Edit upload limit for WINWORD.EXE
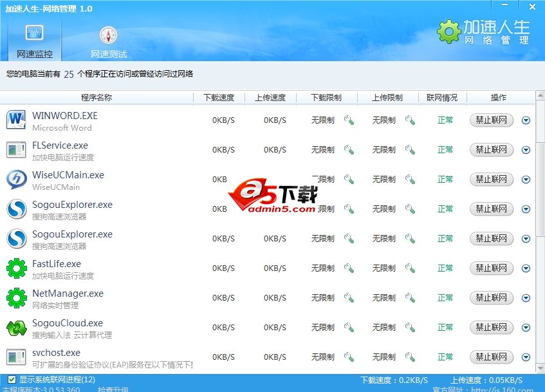 (x=410, y=120)
